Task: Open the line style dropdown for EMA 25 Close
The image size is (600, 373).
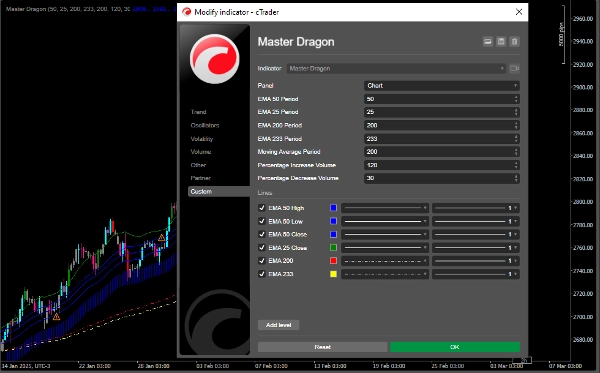Action: [385, 248]
